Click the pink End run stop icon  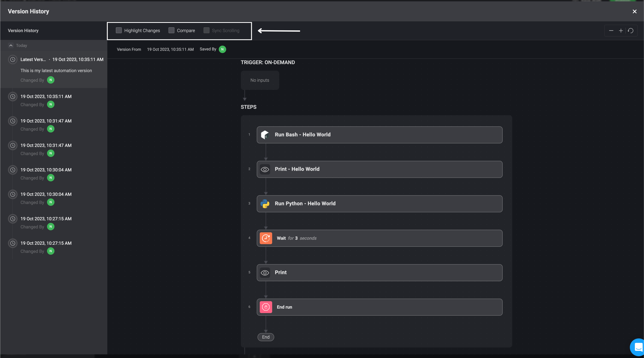266,307
